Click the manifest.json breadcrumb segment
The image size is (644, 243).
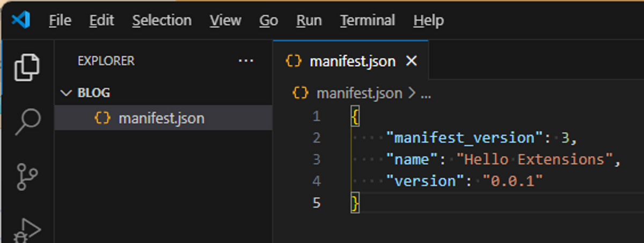click(359, 93)
